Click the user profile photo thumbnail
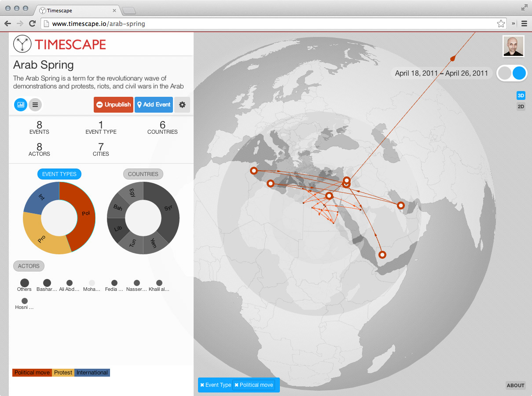The image size is (532, 396). click(514, 46)
